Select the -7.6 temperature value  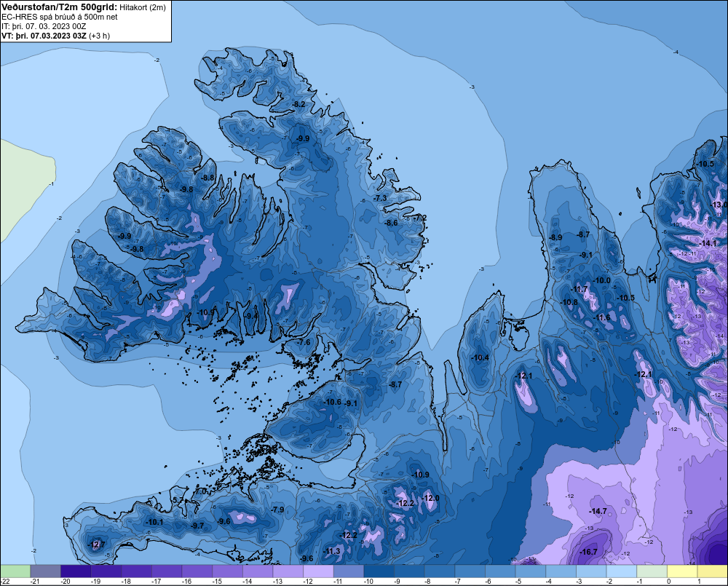point(304,342)
